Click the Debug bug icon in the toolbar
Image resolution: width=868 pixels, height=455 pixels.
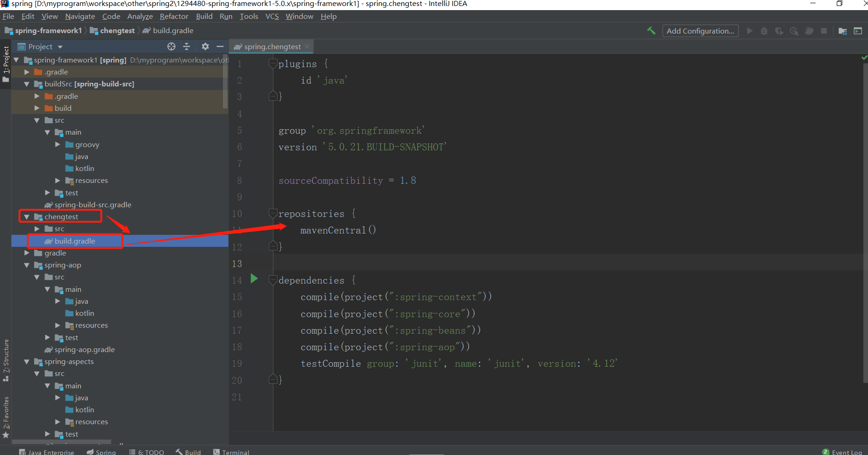pyautogui.click(x=764, y=31)
